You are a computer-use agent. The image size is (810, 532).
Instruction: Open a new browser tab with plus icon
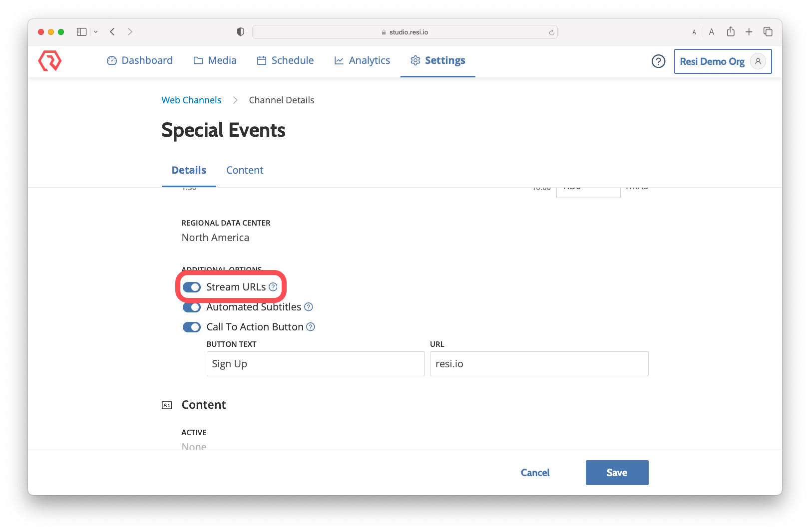tap(749, 32)
